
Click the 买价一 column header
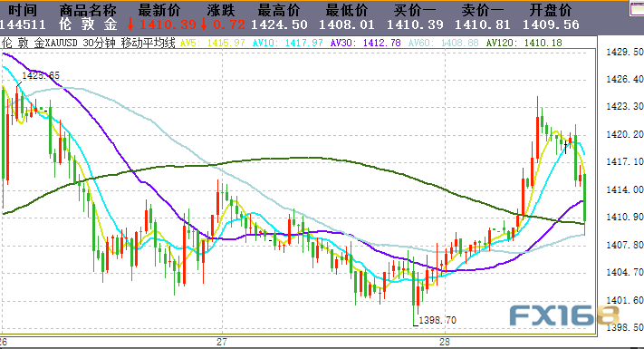415,10
